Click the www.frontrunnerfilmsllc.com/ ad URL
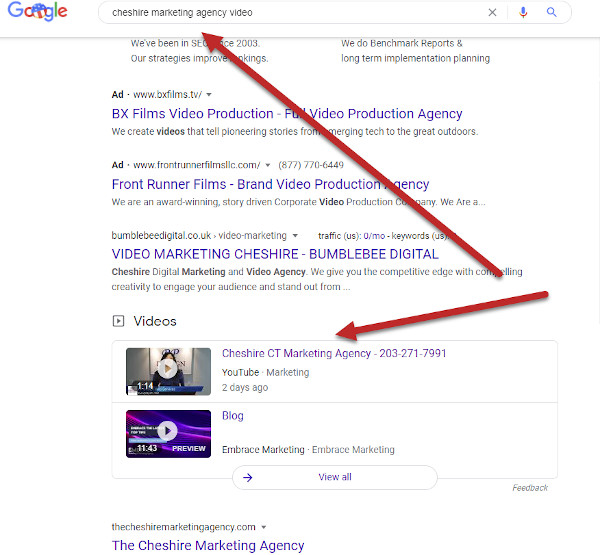 [x=197, y=165]
